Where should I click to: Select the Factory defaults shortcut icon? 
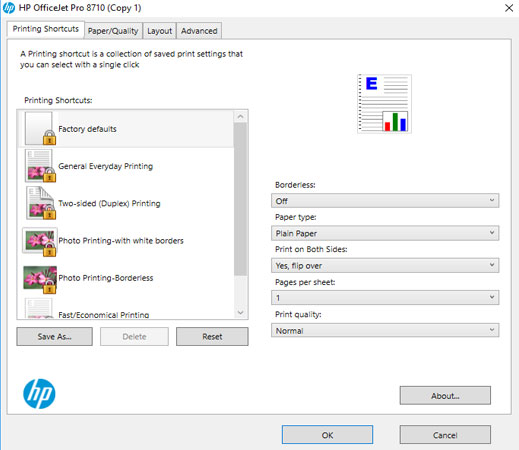click(39, 128)
